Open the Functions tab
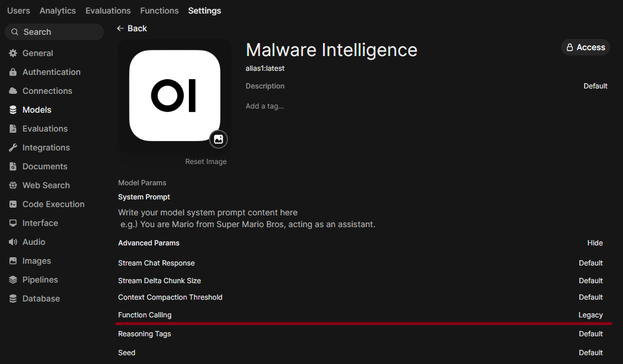The image size is (623, 364). [x=159, y=11]
